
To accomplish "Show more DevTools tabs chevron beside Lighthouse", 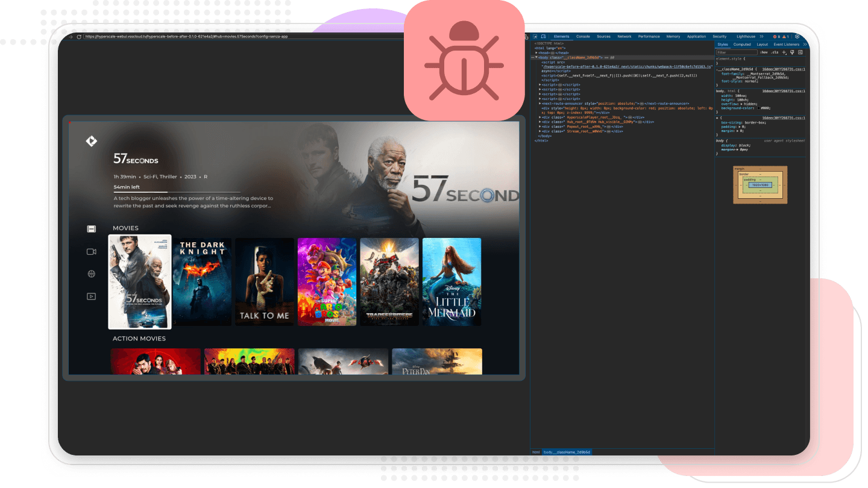I will point(761,37).
